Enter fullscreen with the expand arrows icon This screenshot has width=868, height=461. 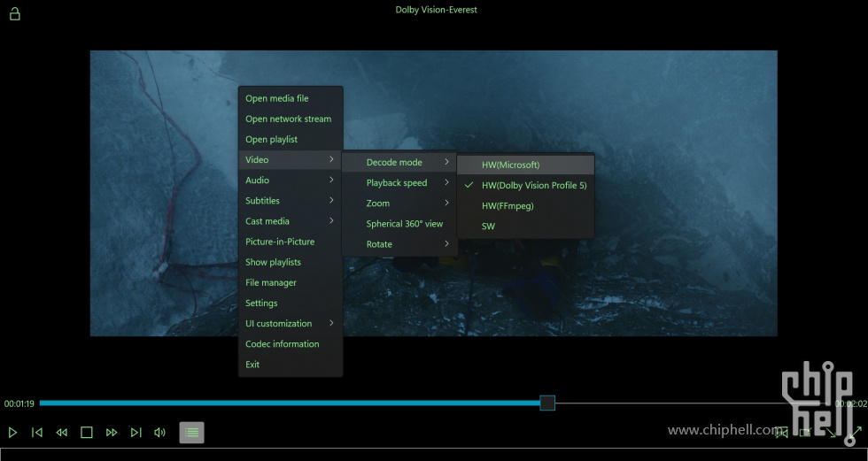856,433
